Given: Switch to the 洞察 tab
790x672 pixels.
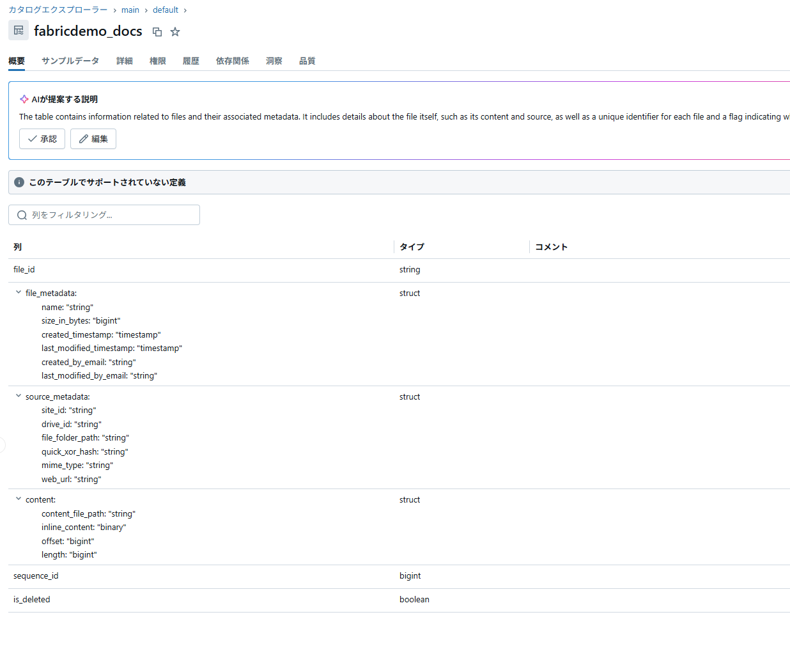Looking at the screenshot, I should [274, 61].
